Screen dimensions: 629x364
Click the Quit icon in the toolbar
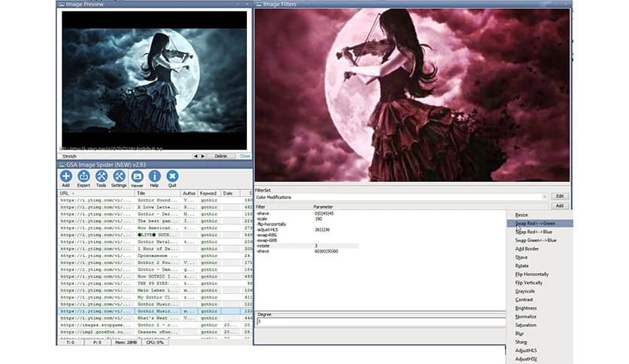point(172,178)
